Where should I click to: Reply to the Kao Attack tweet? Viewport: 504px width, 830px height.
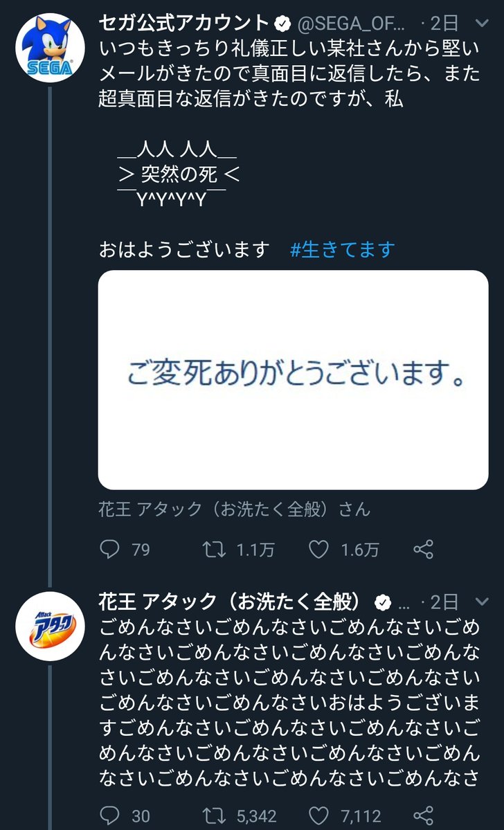pyautogui.click(x=111, y=816)
